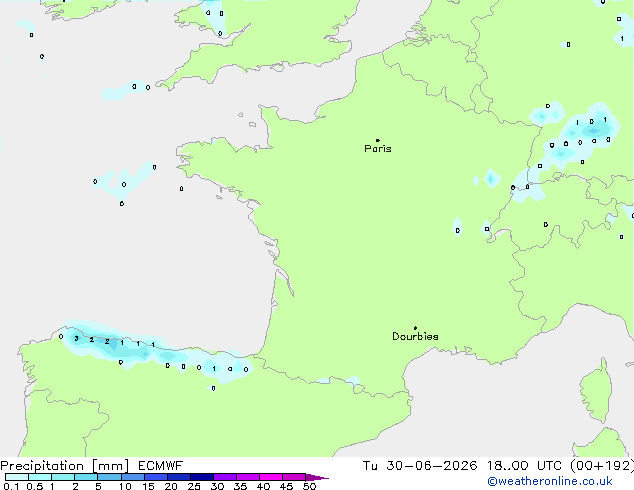Pick the dark navy legend swatch above 25
Viewport: 634px width, 490px height.
202,477
